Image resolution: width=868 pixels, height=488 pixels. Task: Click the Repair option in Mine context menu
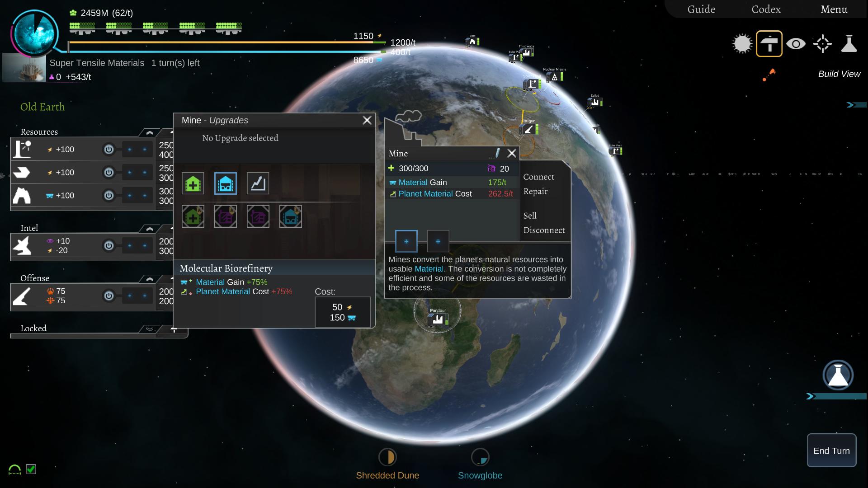pos(535,191)
